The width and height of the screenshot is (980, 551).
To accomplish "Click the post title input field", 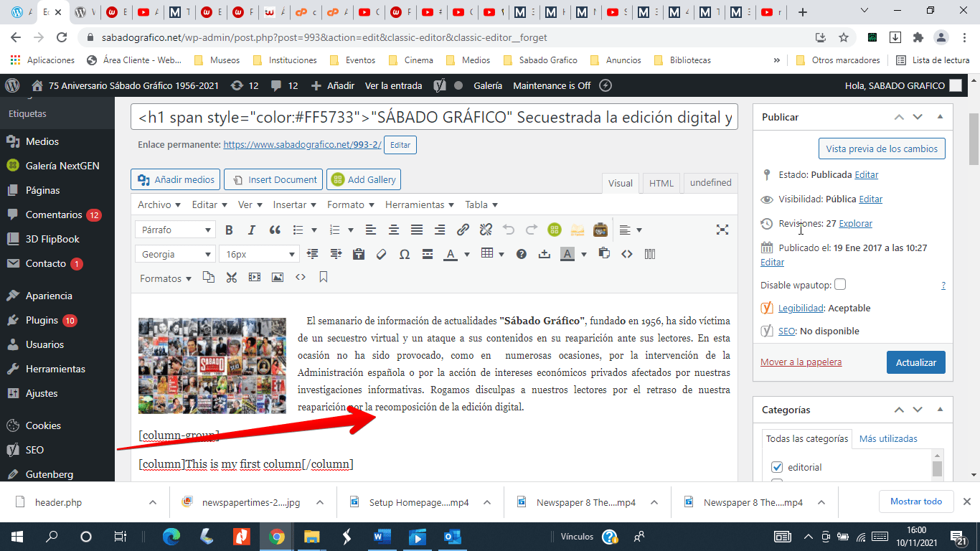I will pyautogui.click(x=434, y=117).
